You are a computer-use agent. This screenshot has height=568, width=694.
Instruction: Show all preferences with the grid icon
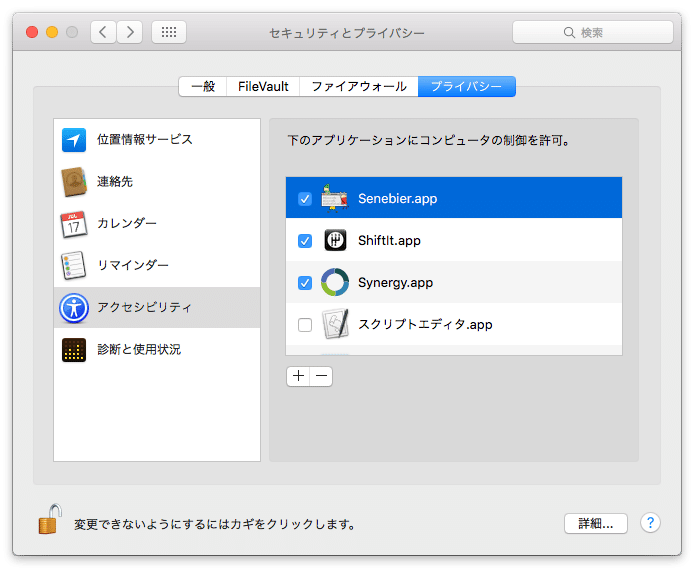coord(169,32)
